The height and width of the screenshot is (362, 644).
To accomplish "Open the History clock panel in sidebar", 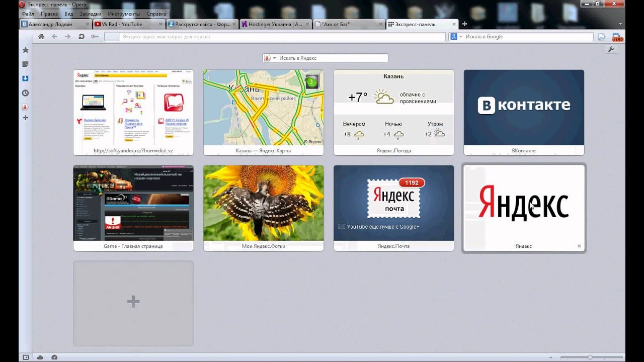I will 25,93.
